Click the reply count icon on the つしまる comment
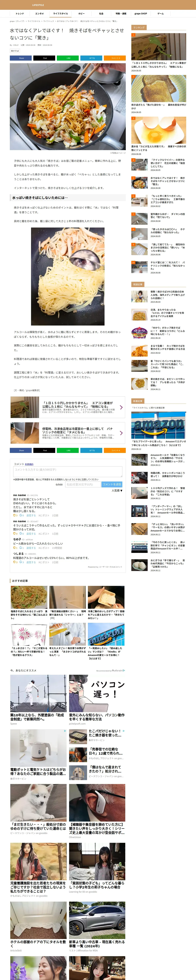This screenshot has height=980, width=196. point(21,562)
